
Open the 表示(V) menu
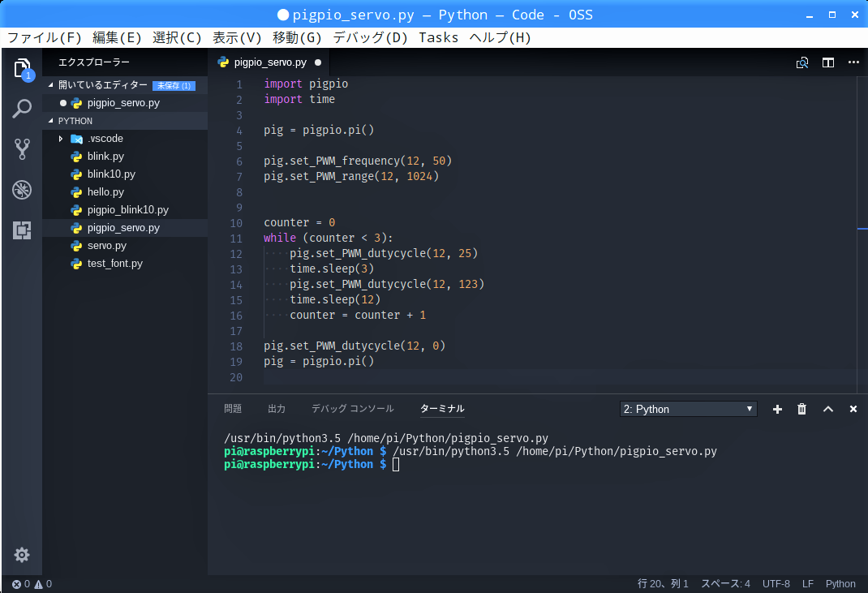(237, 37)
